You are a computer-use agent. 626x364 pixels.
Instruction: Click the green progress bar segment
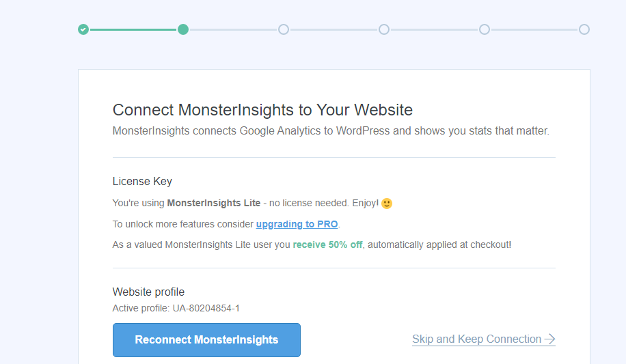(133, 29)
